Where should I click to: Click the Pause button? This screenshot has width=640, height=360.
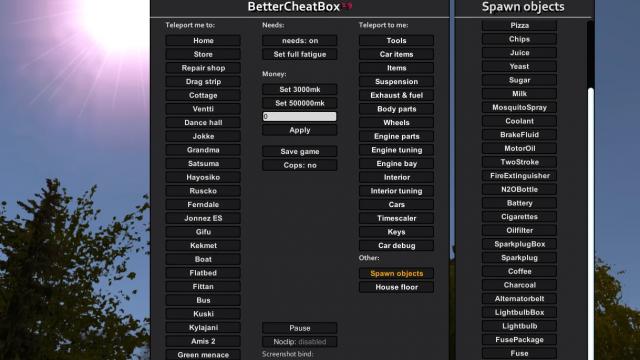click(x=300, y=328)
